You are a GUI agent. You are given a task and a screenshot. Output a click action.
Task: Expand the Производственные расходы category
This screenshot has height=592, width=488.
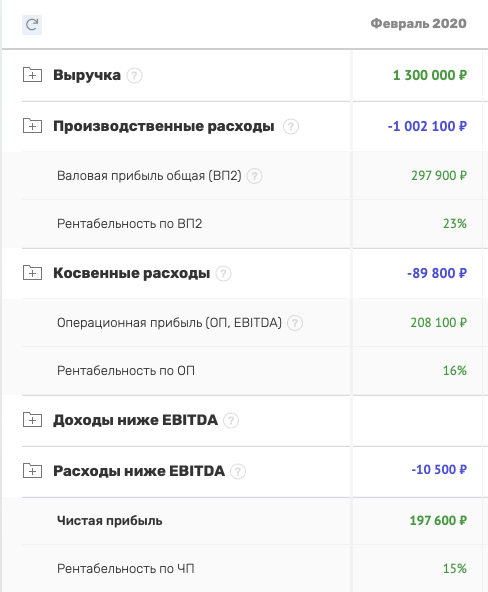[x=32, y=126]
